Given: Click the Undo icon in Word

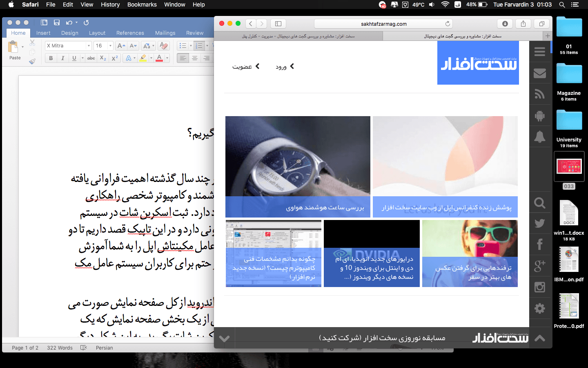Looking at the screenshot, I should (x=68, y=22).
